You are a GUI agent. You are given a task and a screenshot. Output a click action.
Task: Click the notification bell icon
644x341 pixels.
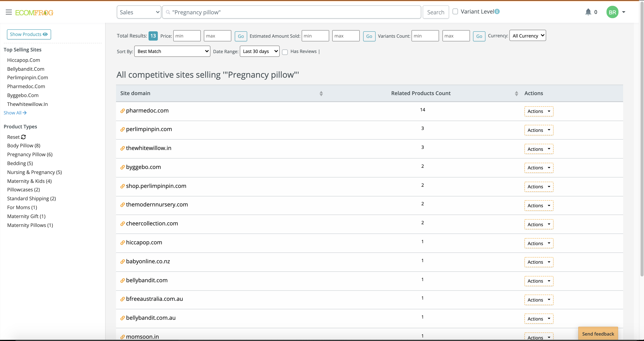pyautogui.click(x=588, y=12)
